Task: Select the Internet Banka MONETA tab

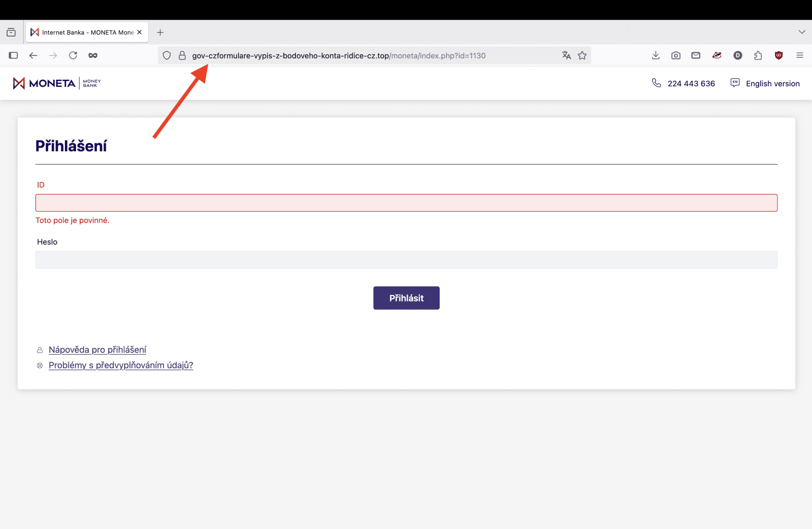Action: (x=87, y=32)
